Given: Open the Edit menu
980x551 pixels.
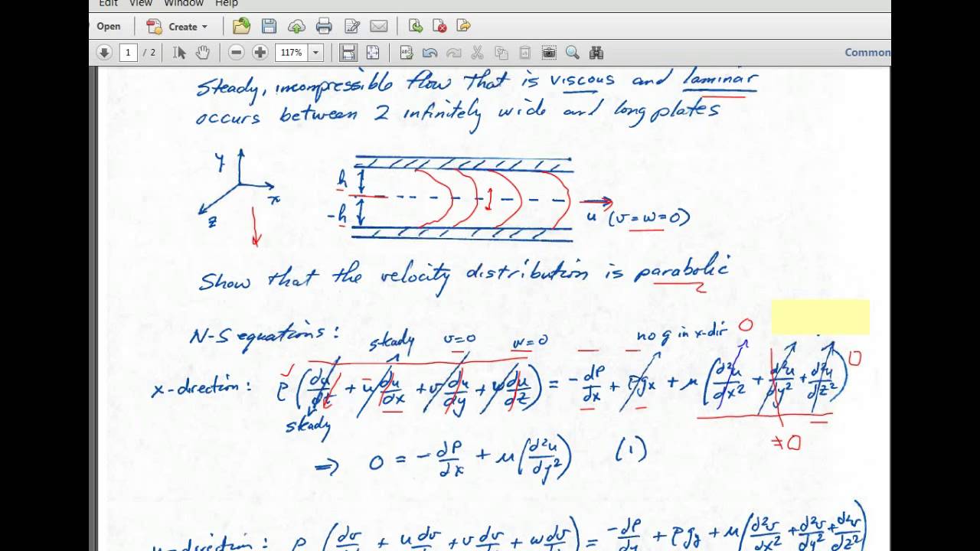Looking at the screenshot, I should (x=108, y=3).
